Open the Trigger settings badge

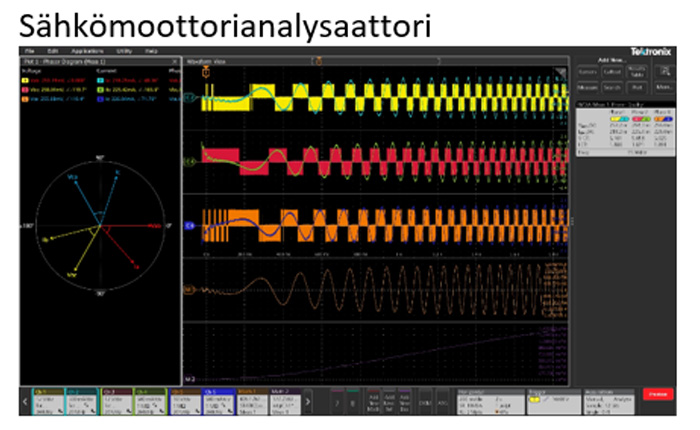click(547, 398)
